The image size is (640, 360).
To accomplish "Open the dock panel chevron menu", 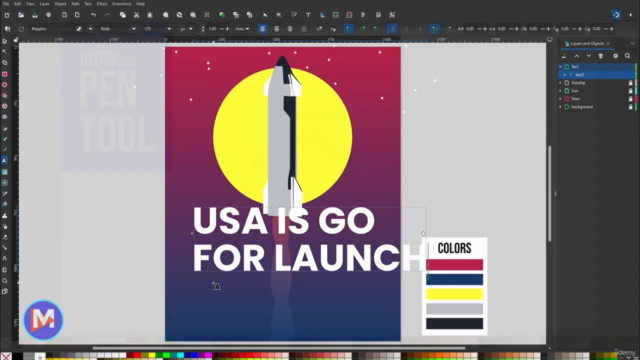I will [x=632, y=44].
